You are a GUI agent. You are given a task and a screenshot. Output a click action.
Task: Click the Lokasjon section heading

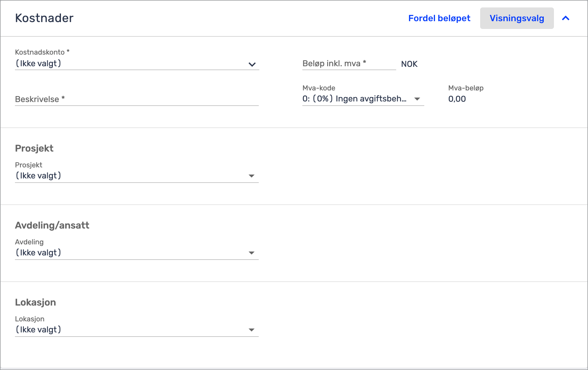point(35,302)
